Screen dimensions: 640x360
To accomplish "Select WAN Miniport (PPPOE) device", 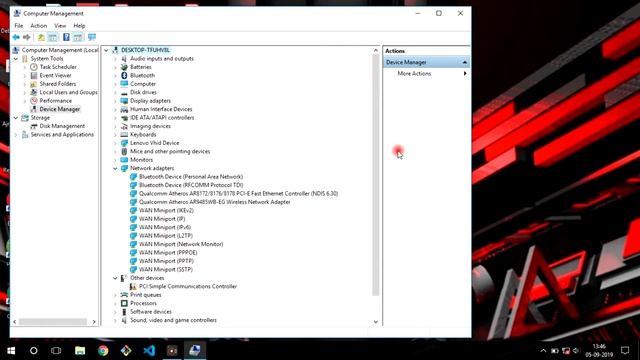I will click(x=168, y=253).
